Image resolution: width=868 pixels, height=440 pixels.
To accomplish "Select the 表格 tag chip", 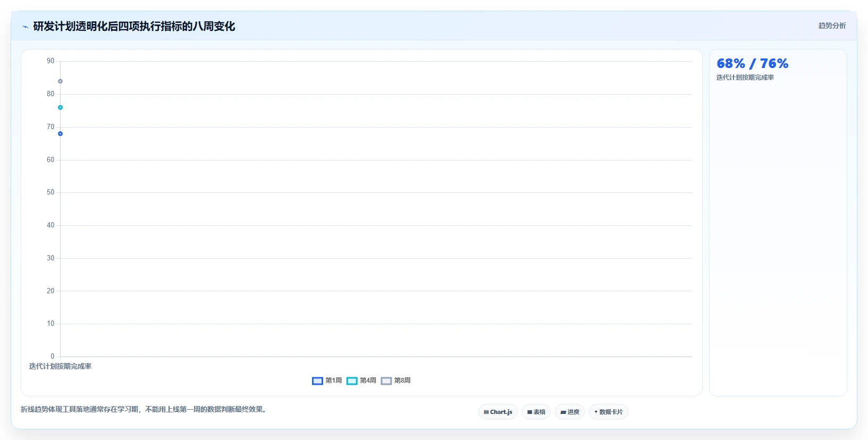I will (x=536, y=412).
